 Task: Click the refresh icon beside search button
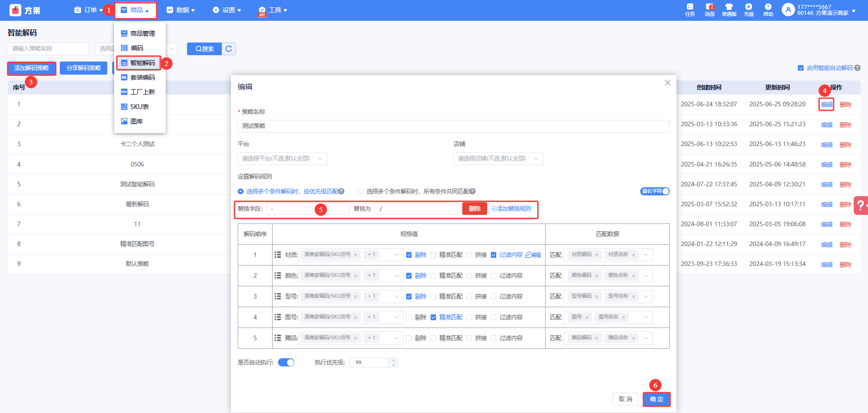point(229,49)
